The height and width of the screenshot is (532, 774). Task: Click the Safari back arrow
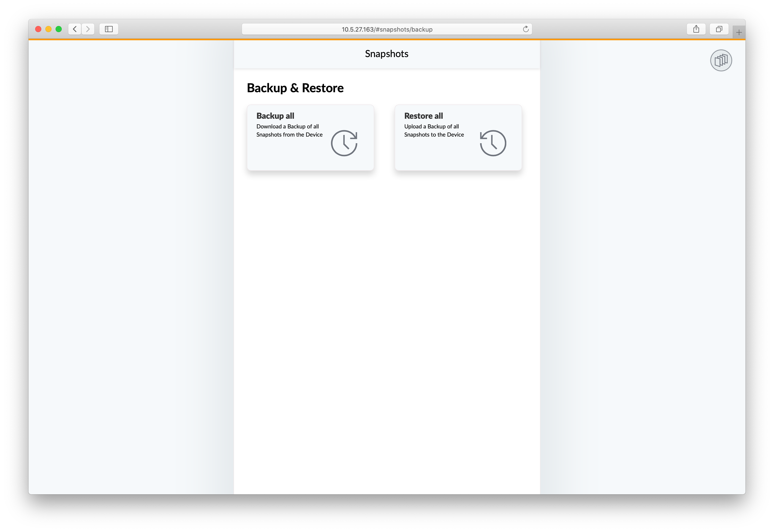75,29
